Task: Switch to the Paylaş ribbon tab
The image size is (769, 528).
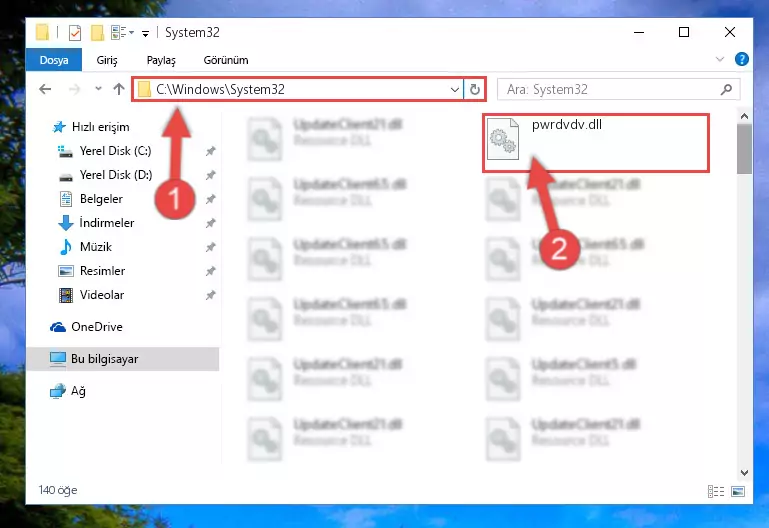Action: [161, 60]
